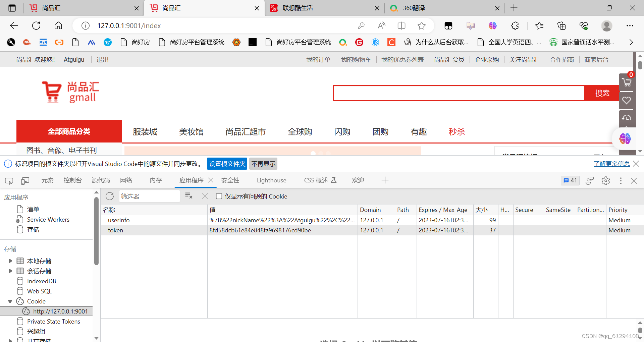This screenshot has height=342, width=644.
Task: Open 秒杀 navigation menu item
Action: coord(457,132)
